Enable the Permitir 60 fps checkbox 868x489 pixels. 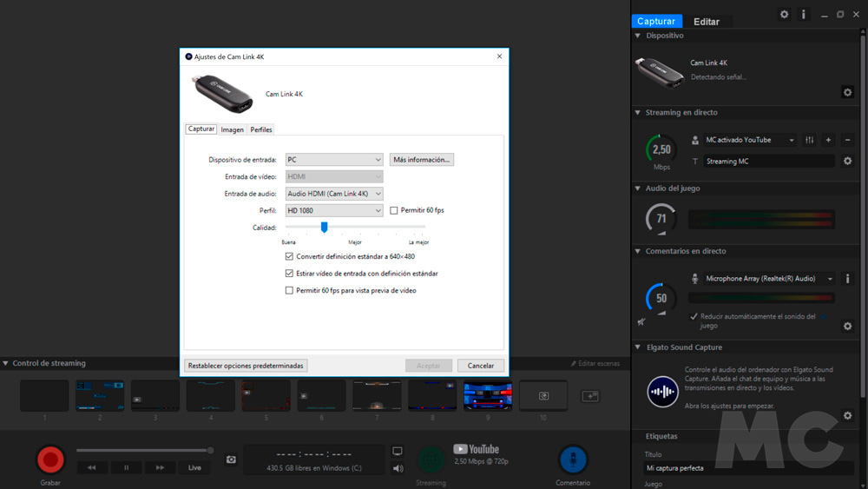(x=393, y=210)
